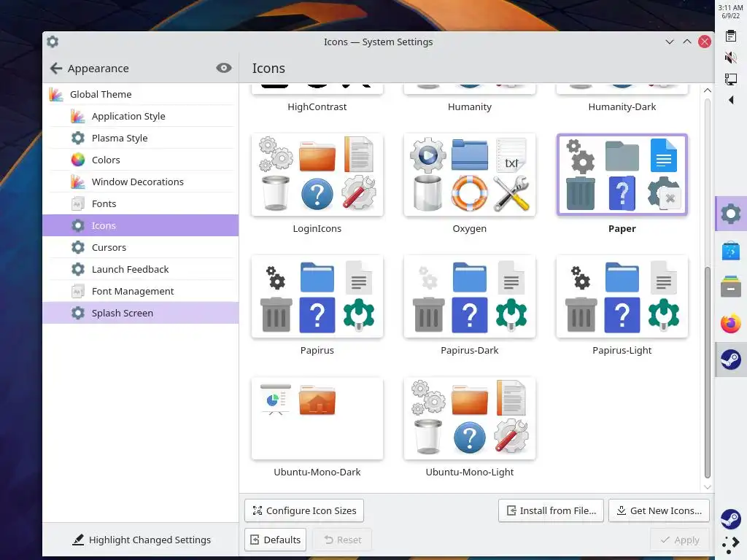Click the title bar settings gear icon
The image size is (747, 560).
pyautogui.click(x=53, y=42)
